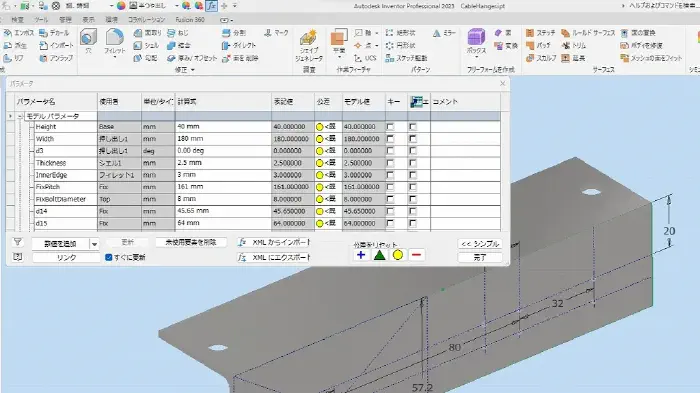700x393 pixels.
Task: Toggle export checkbox for d3 parameter
Action: (413, 151)
